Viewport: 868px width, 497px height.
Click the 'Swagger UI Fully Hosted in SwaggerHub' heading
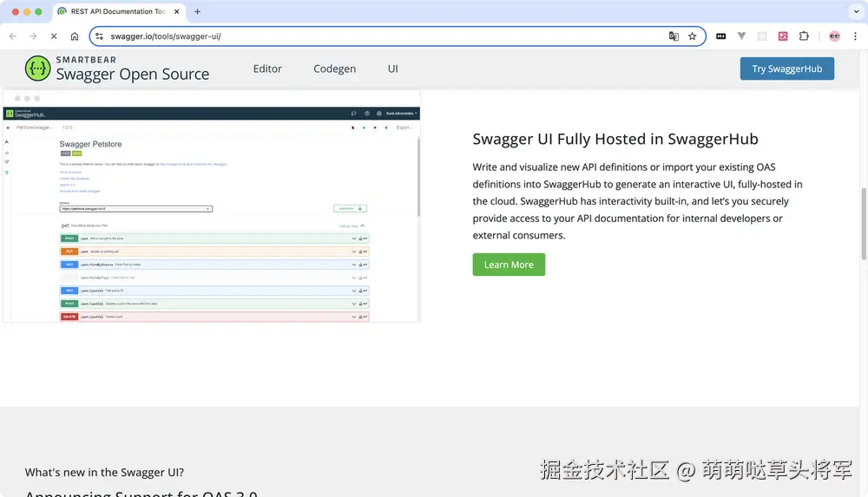(x=615, y=139)
